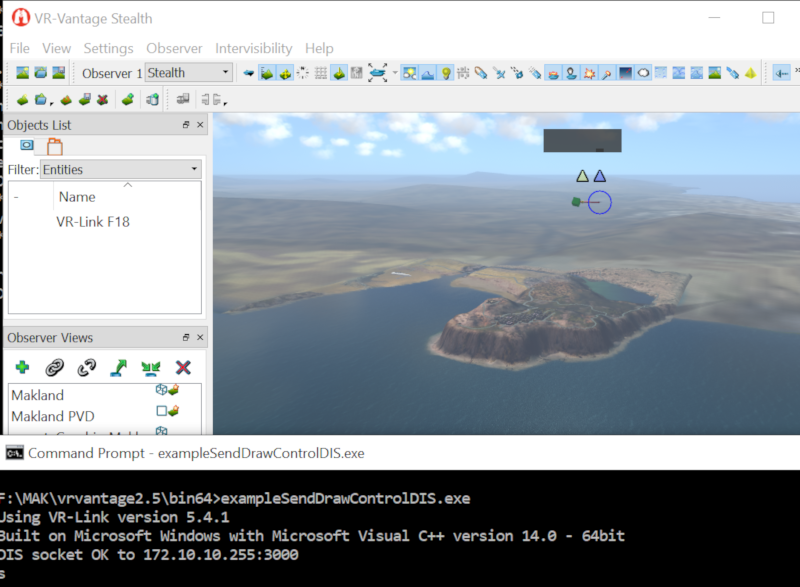Click the reload terrain icon with the orange arrow
The width and height of the screenshot is (800, 587).
pyautogui.click(x=66, y=99)
